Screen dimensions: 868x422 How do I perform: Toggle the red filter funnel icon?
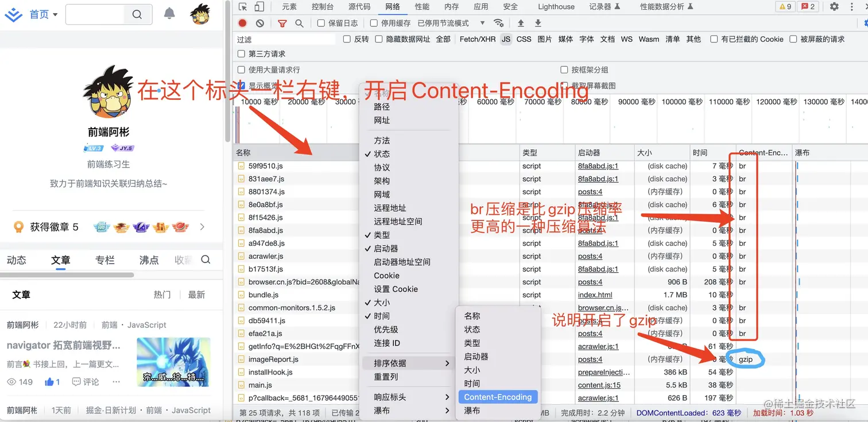click(x=282, y=23)
